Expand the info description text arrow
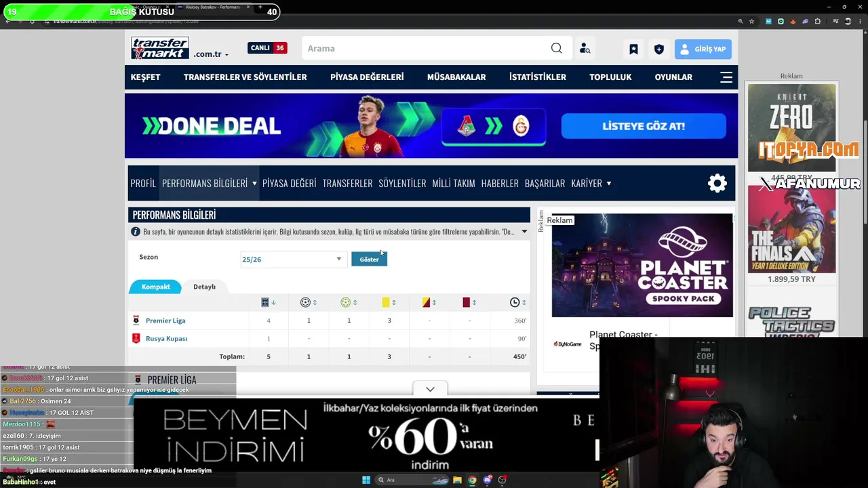This screenshot has height=488, width=868. pos(524,232)
